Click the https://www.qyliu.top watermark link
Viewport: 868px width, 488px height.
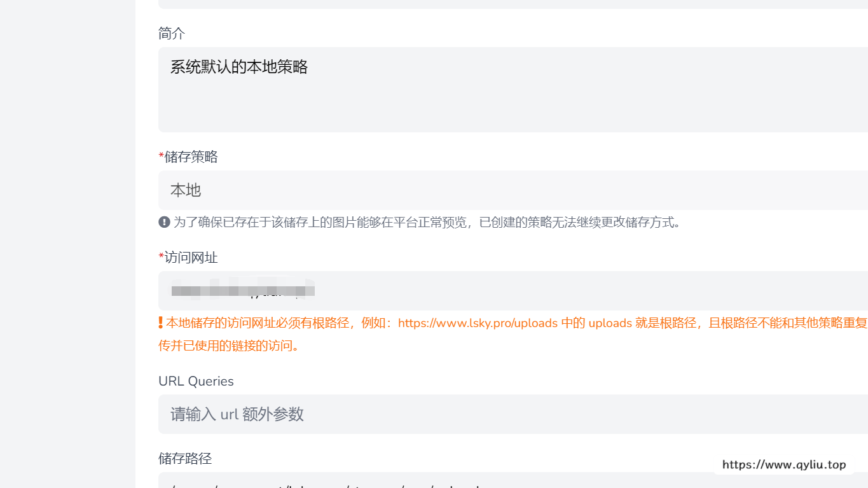[784, 464]
